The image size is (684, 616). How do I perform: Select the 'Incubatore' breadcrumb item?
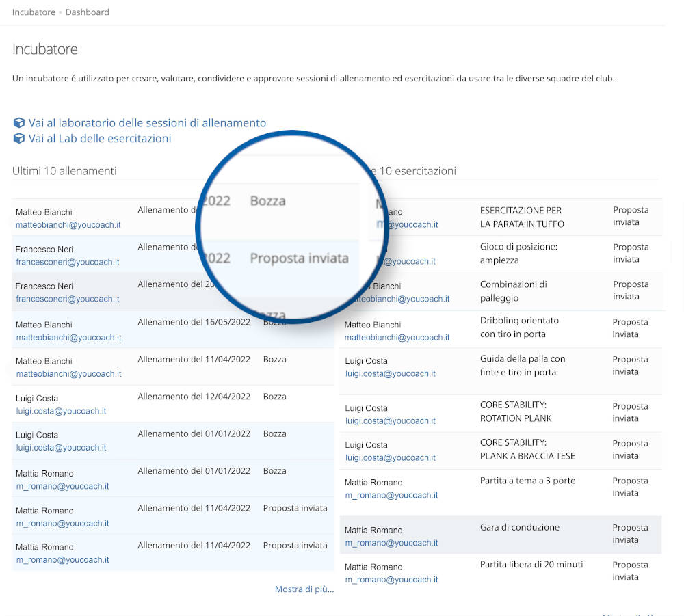(34, 12)
